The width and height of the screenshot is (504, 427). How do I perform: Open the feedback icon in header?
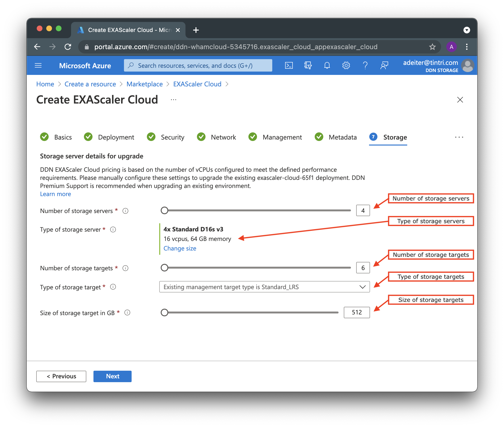coord(384,65)
